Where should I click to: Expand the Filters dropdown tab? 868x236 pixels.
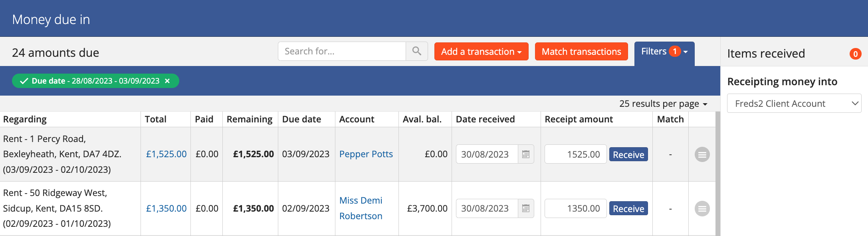click(664, 52)
